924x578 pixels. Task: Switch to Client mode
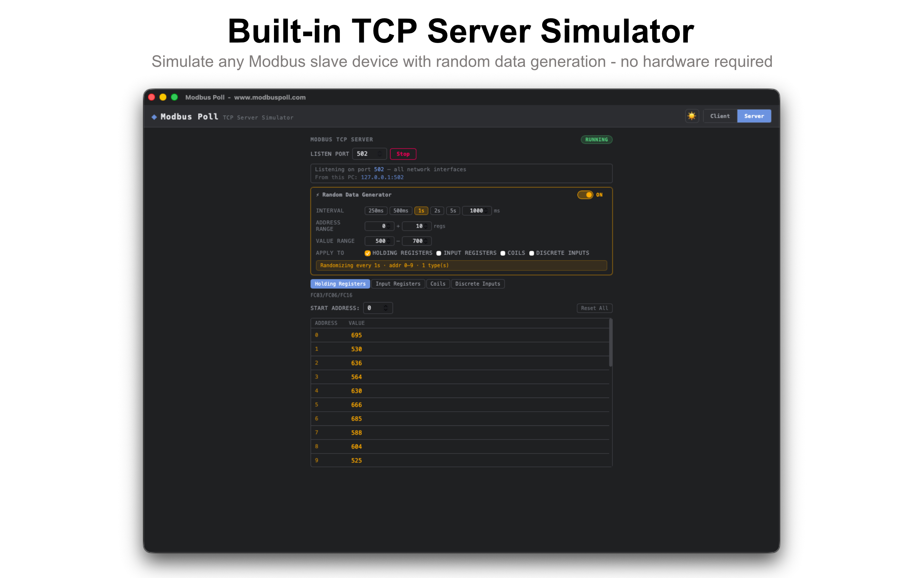point(720,116)
